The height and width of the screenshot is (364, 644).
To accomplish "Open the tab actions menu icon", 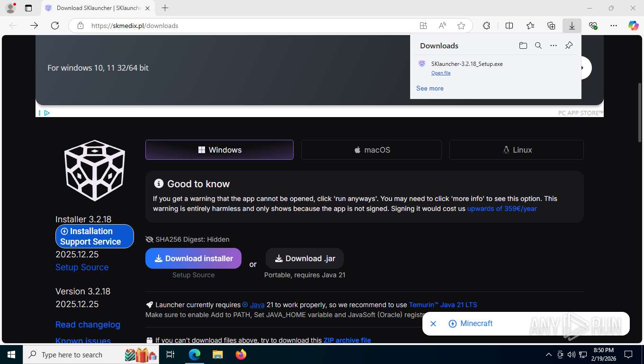I will pyautogui.click(x=28, y=8).
